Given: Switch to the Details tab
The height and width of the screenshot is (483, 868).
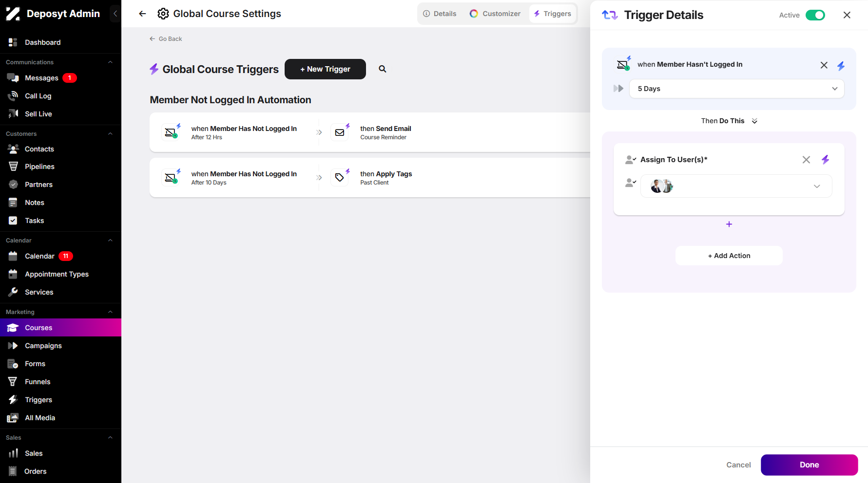Looking at the screenshot, I should [x=440, y=14].
